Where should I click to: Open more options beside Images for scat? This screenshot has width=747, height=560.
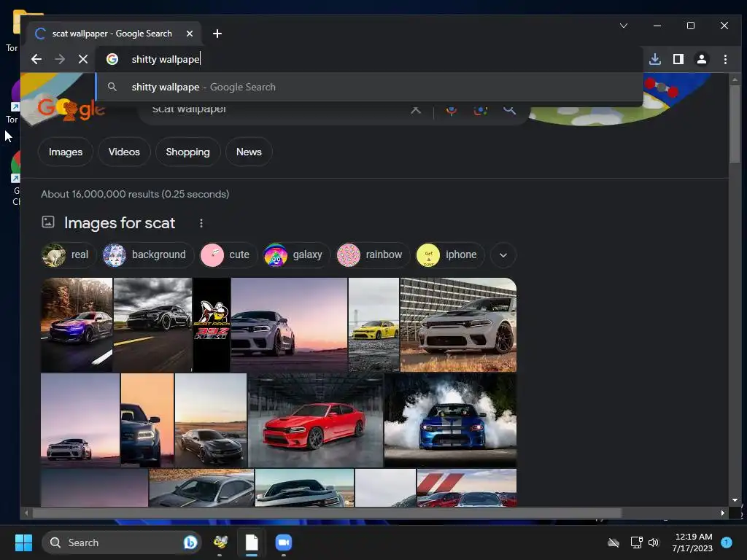point(201,223)
